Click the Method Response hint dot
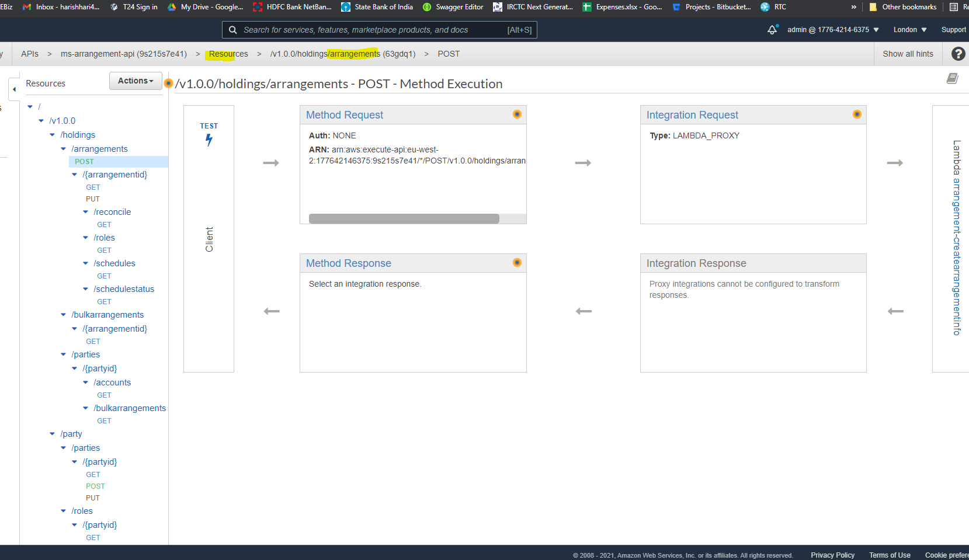Image resolution: width=969 pixels, height=560 pixels. (x=517, y=263)
